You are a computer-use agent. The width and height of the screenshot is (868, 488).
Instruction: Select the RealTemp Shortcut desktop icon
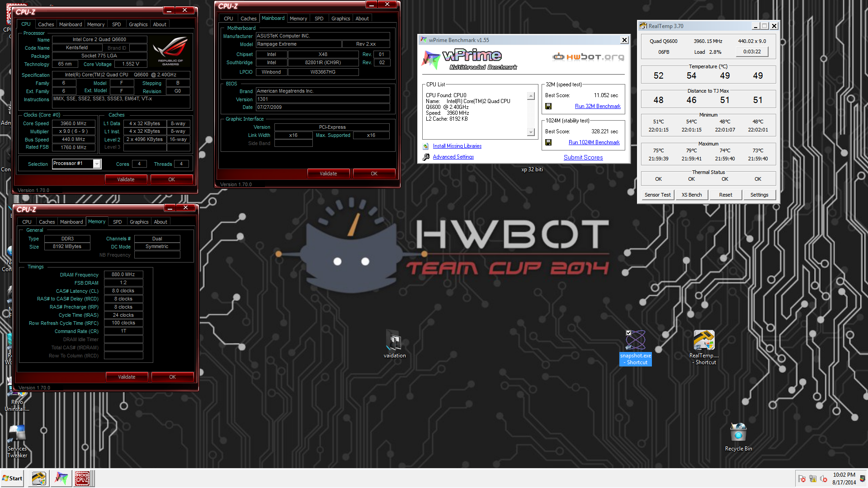704,348
